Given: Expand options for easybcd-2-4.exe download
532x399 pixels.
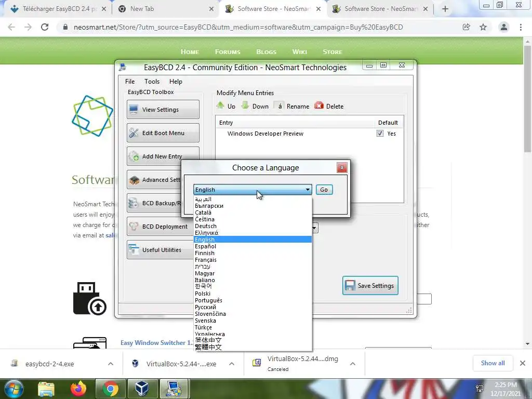Looking at the screenshot, I should point(111,364).
